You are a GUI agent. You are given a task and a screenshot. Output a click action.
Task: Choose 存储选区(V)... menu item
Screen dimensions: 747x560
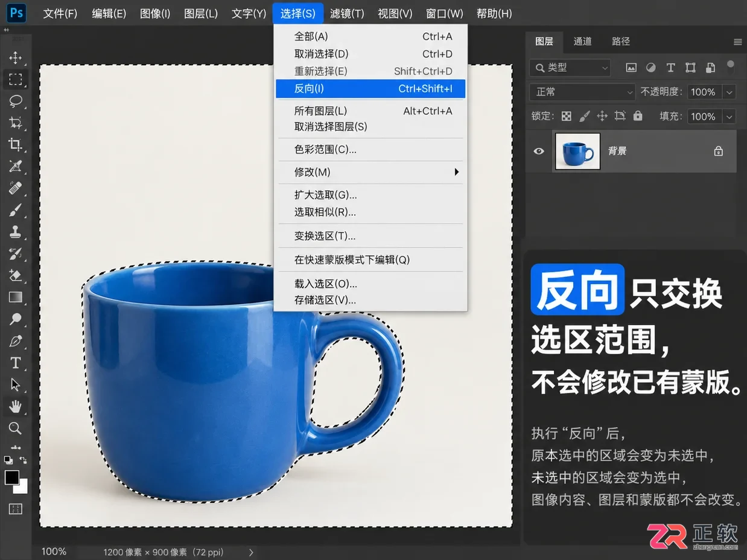pyautogui.click(x=370, y=300)
